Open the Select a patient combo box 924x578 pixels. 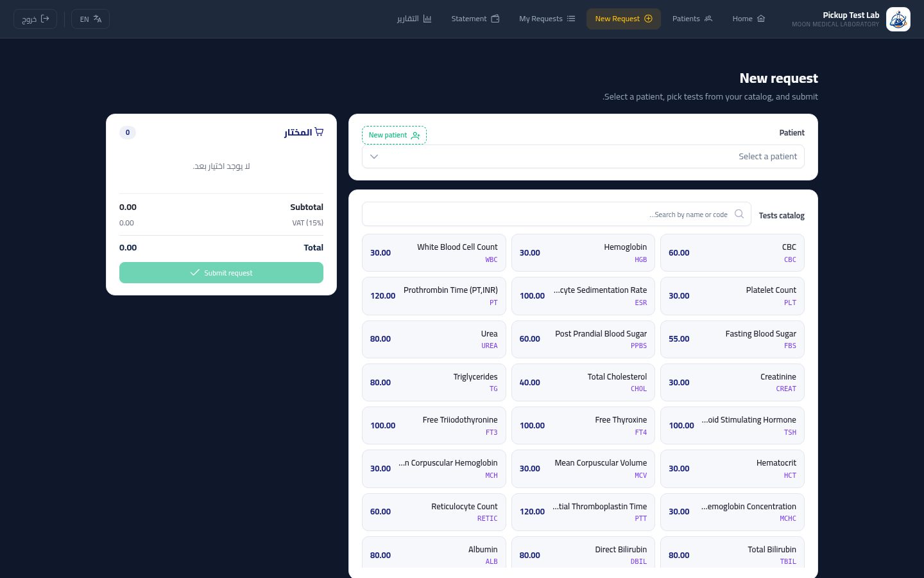pos(583,156)
